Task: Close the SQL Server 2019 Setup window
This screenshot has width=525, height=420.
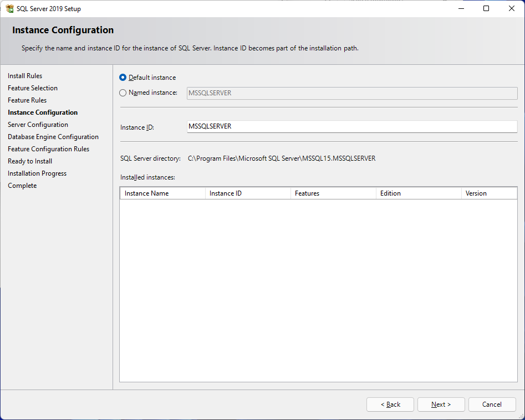Action: click(x=512, y=8)
